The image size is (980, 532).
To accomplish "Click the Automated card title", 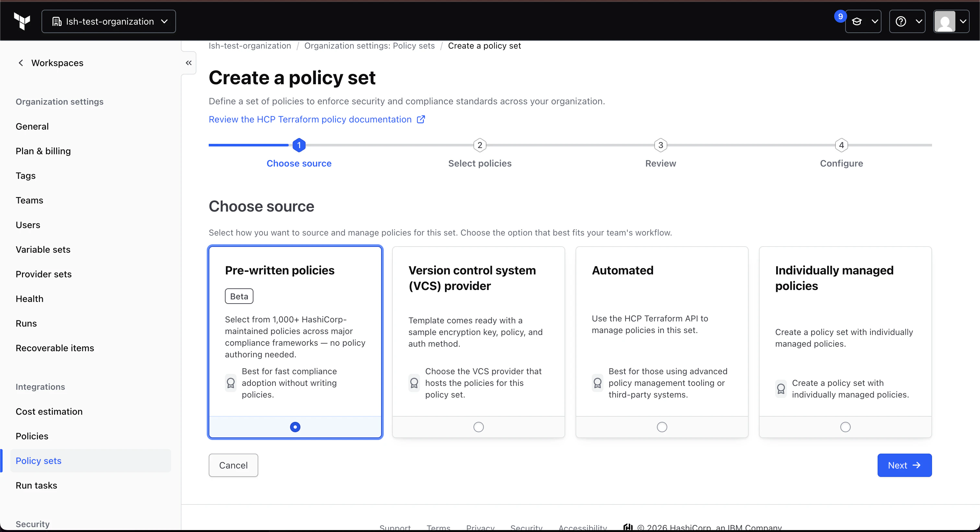I will 623,270.
